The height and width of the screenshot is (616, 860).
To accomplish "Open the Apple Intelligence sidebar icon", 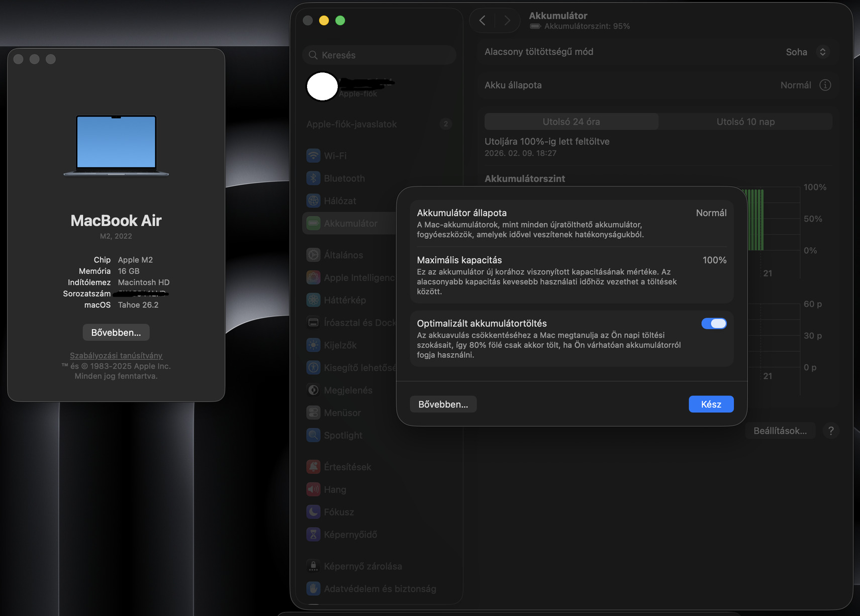I will coord(314,278).
